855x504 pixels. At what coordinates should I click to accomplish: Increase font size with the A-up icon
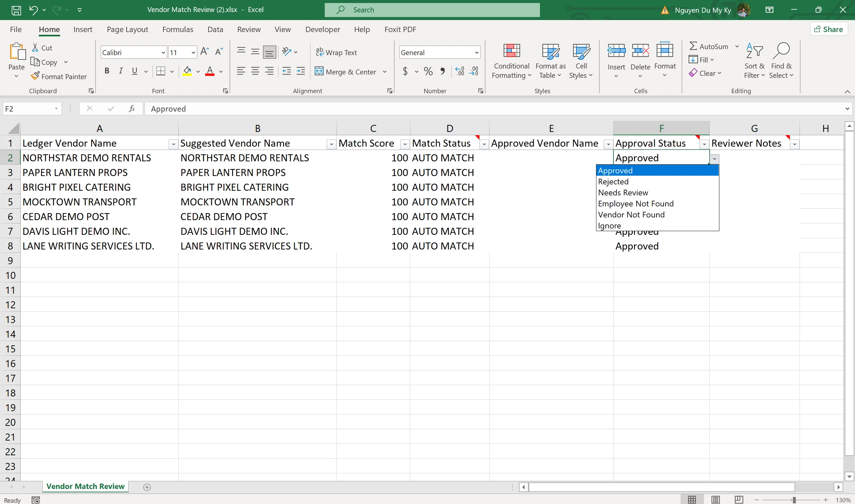click(x=205, y=52)
